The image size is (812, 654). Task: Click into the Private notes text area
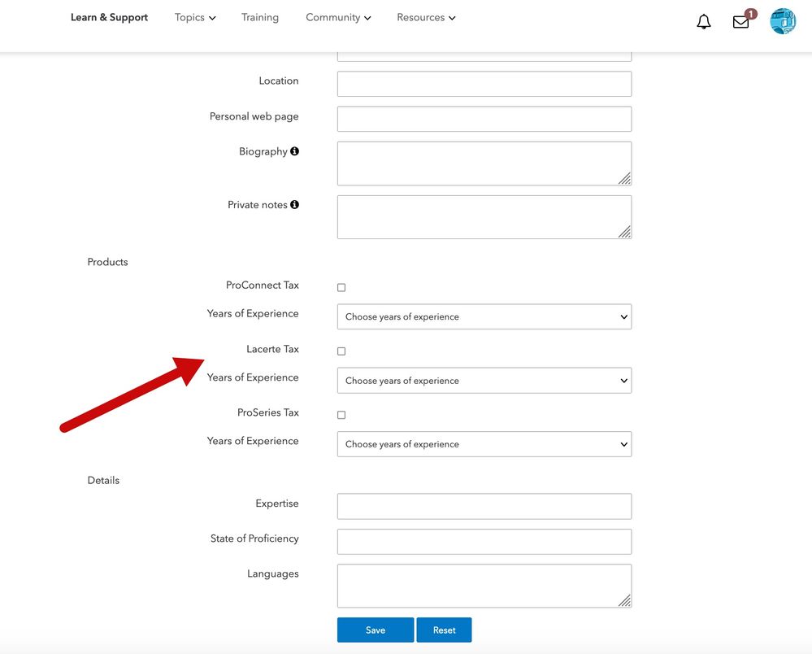(x=484, y=217)
